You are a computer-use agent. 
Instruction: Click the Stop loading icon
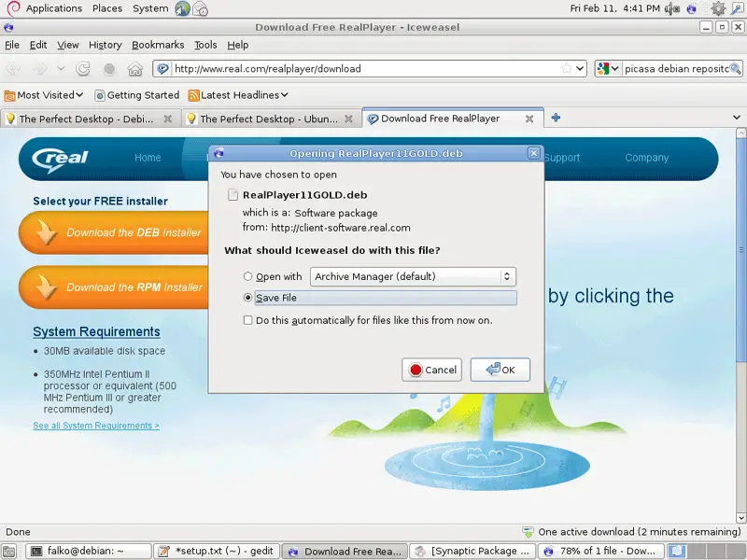click(x=109, y=69)
